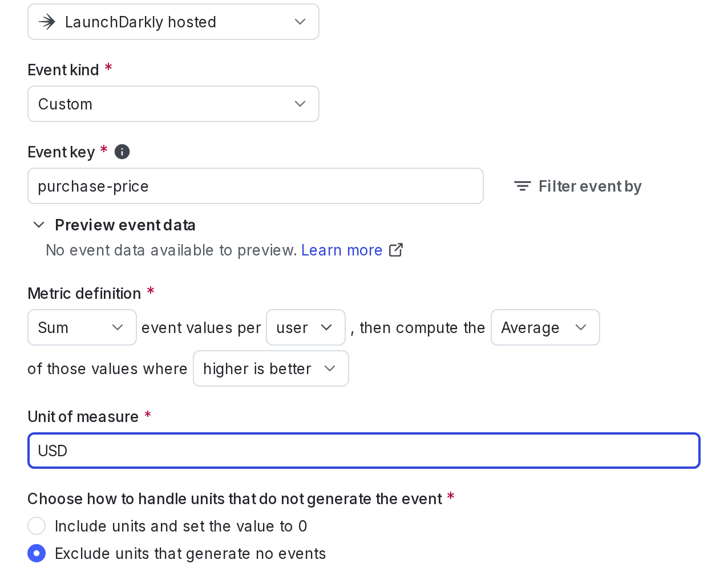Open the LaunchDarkly hosted dropdown

[x=173, y=22]
